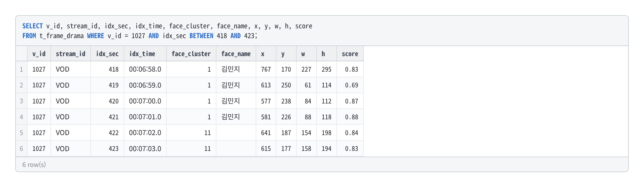Select the face_cluster 11 cell in row 5
The height and width of the screenshot is (183, 644).
pyautogui.click(x=191, y=133)
